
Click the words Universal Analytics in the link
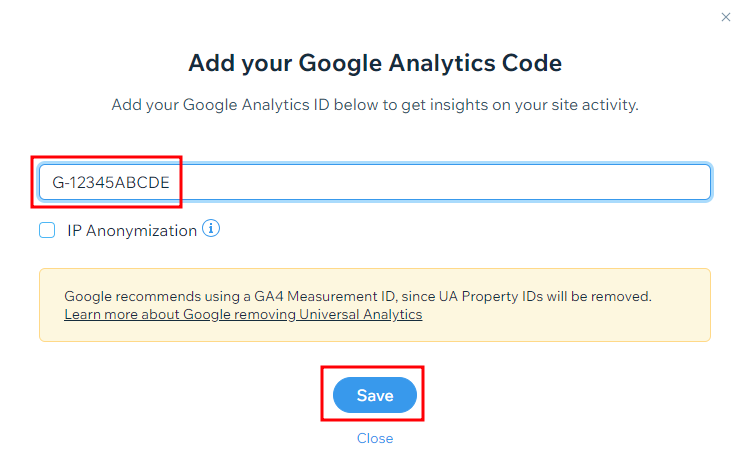tap(361, 314)
